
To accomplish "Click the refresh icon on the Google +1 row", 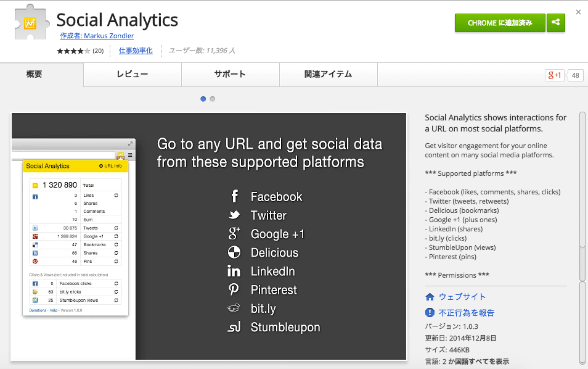I will coord(116,236).
